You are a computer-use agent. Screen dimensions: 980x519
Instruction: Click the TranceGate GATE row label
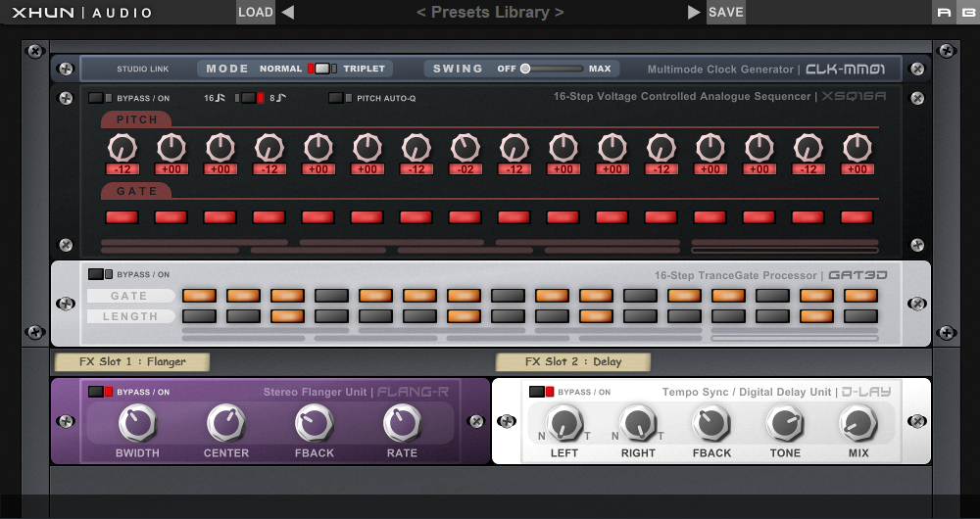130,296
